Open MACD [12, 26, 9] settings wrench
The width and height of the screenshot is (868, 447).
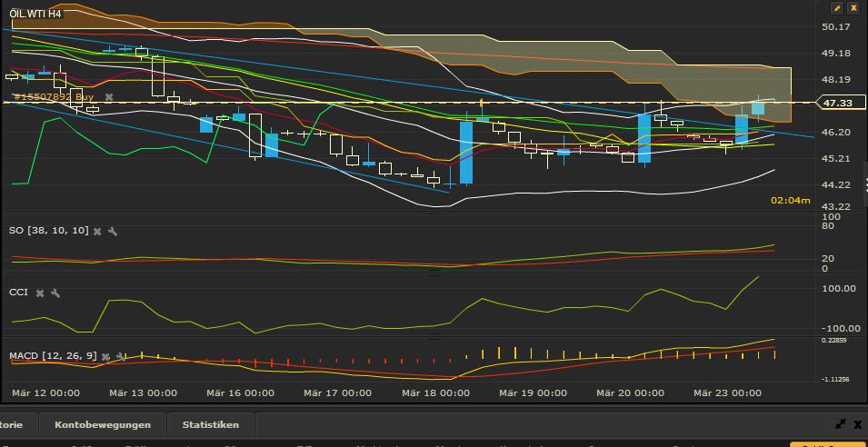(x=120, y=357)
